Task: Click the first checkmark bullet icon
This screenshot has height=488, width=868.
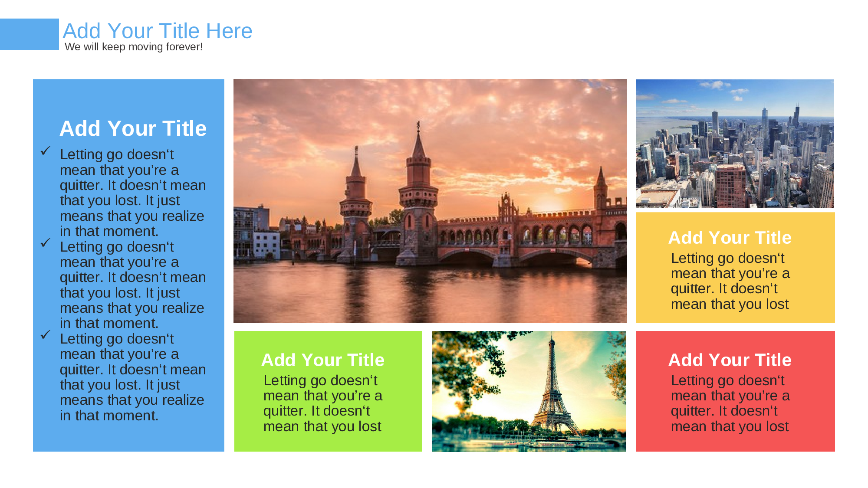Action: coord(46,151)
